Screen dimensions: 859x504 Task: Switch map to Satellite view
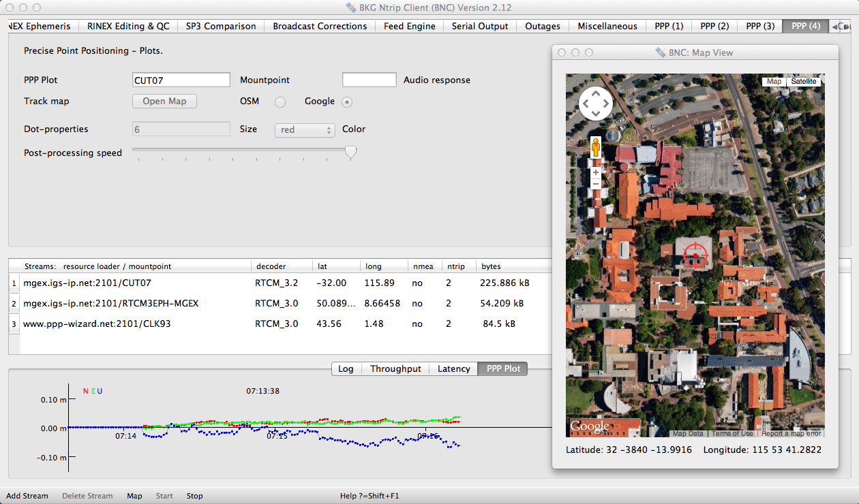pos(803,82)
